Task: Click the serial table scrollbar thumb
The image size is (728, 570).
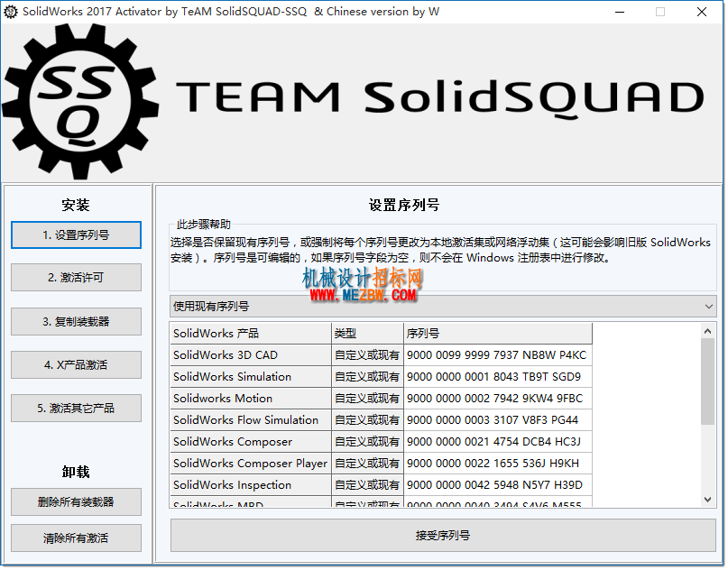Action: click(707, 382)
